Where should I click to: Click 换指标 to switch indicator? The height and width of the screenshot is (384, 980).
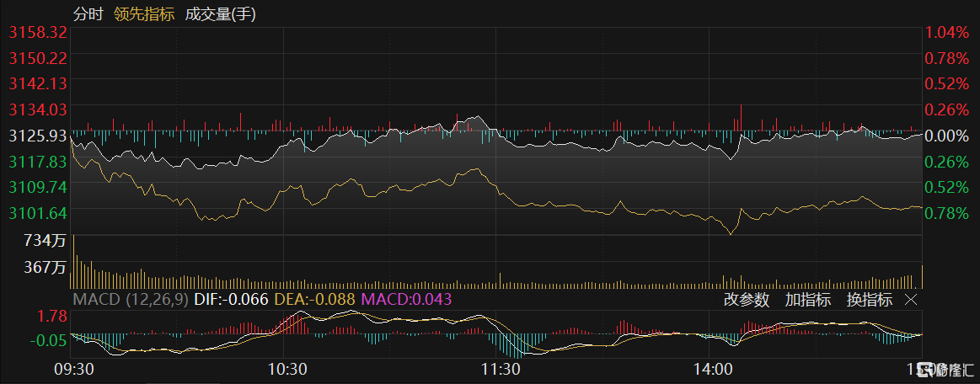(869, 300)
